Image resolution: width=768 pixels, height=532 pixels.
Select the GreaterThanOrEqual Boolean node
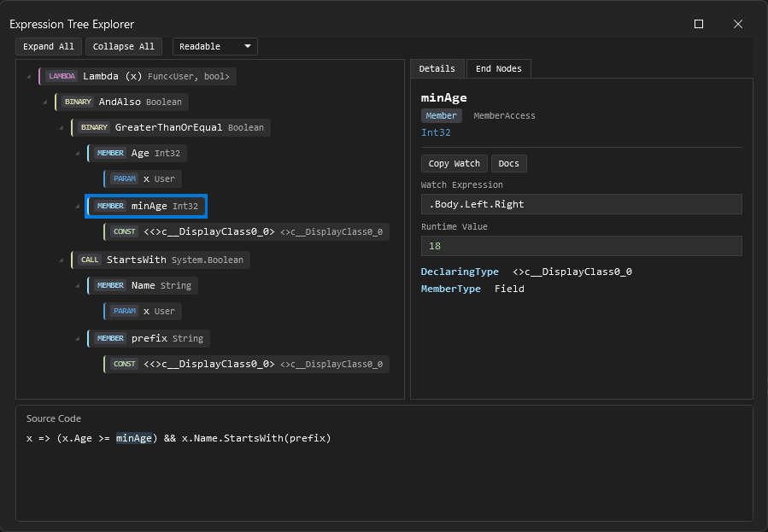pos(171,127)
